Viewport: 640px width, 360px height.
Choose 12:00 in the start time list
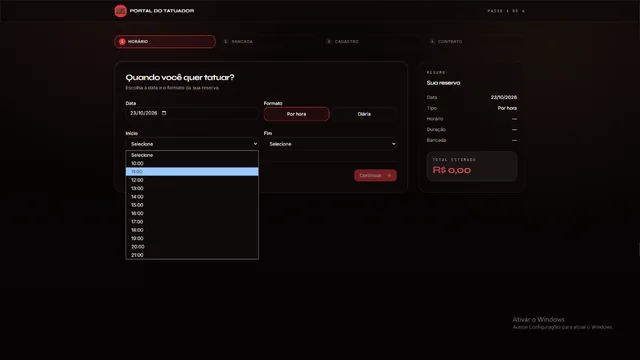[x=192, y=180]
